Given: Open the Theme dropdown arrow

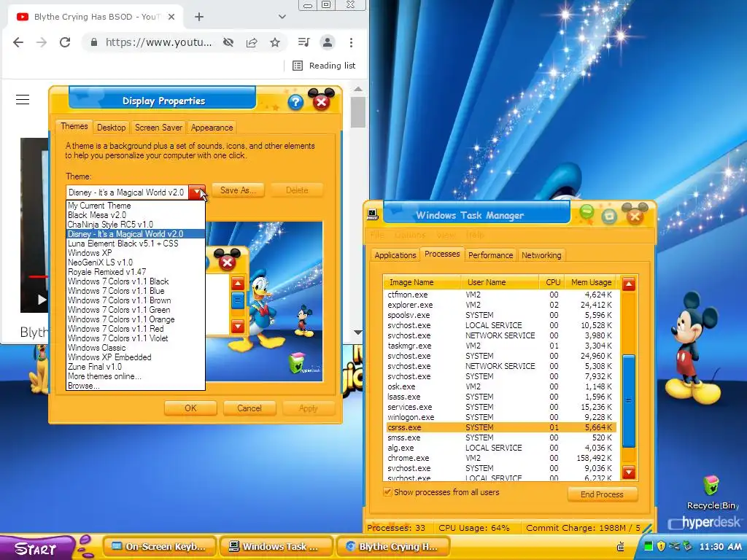Looking at the screenshot, I should click(x=197, y=192).
